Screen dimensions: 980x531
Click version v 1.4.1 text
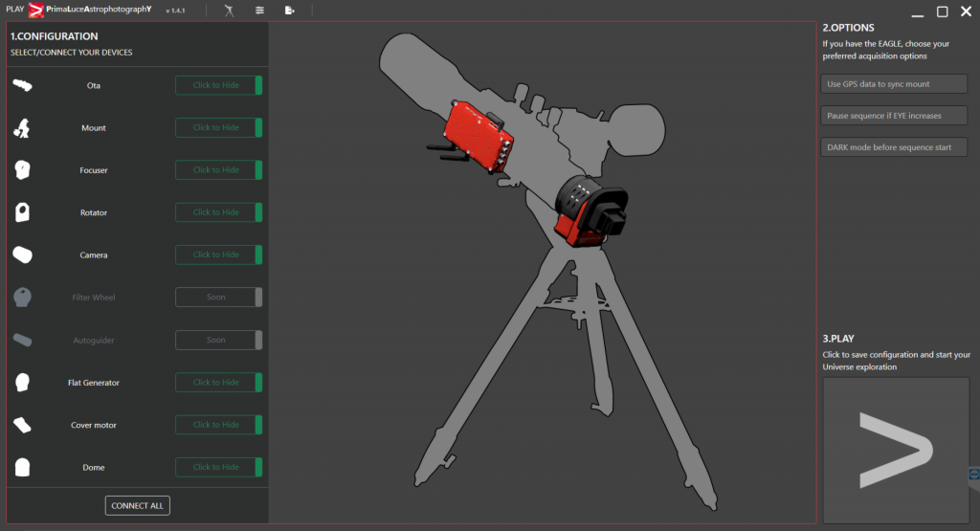pos(176,11)
